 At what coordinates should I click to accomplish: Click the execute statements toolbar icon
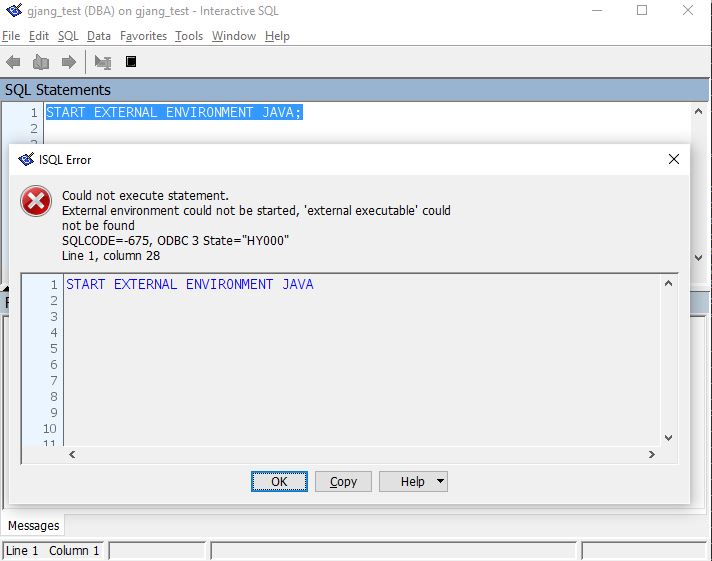(103, 62)
